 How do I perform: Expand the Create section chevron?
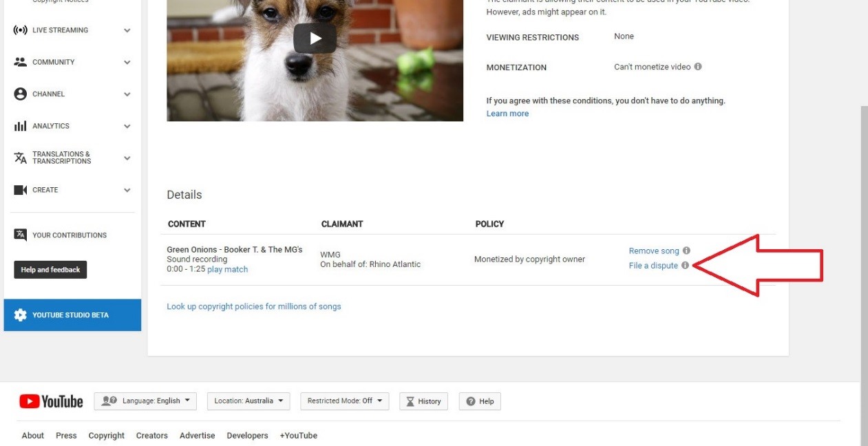(127, 190)
